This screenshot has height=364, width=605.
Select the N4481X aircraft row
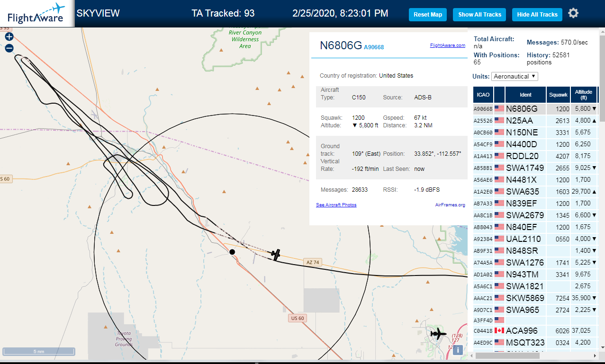[535, 180]
